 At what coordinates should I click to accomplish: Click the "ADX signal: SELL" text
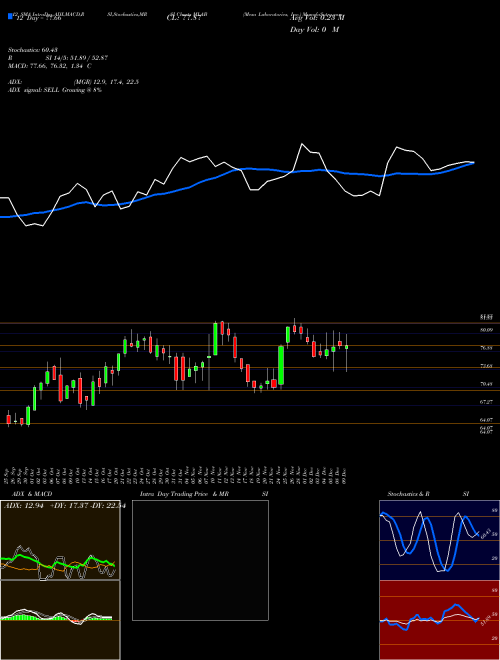pos(34,90)
